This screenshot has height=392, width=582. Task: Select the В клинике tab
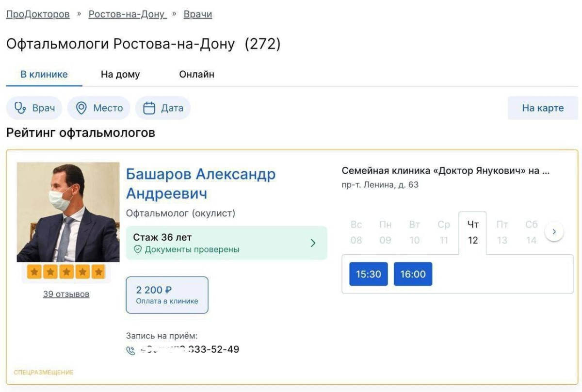[44, 74]
